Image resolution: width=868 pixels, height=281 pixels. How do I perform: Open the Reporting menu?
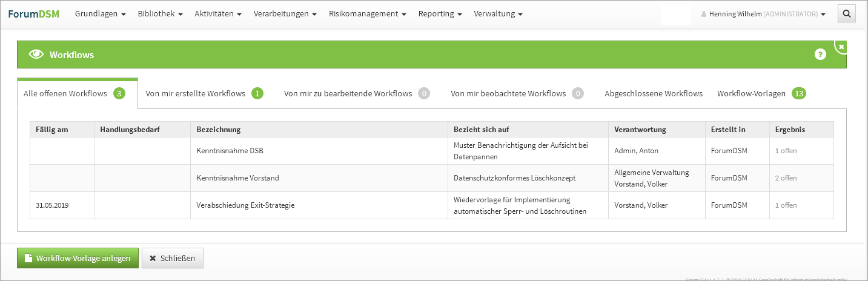tap(440, 14)
